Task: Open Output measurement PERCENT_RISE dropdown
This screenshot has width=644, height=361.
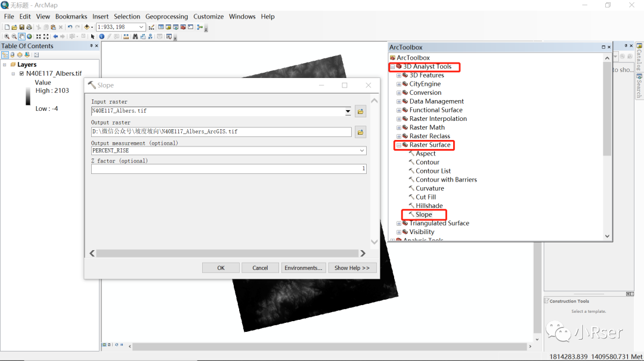Action: 361,151
